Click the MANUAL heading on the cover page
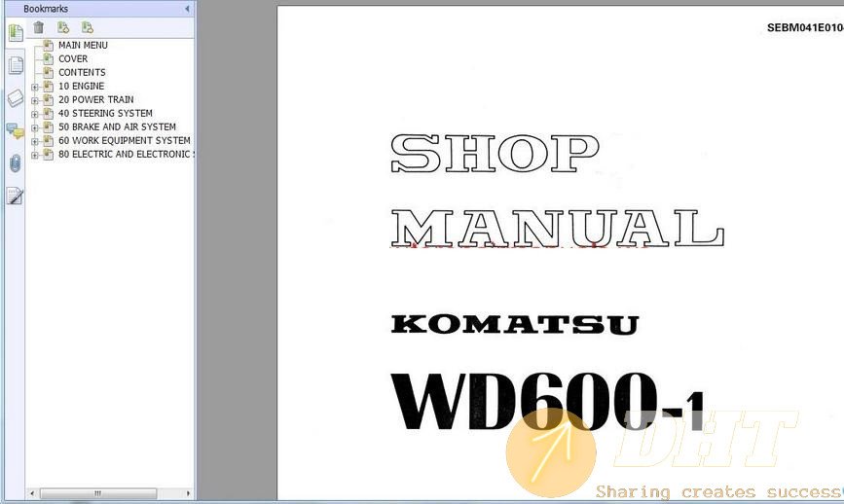This screenshot has width=844, height=504. click(557, 228)
